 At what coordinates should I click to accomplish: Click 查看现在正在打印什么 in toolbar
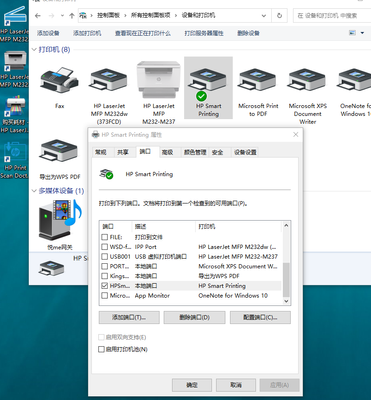click(143, 33)
